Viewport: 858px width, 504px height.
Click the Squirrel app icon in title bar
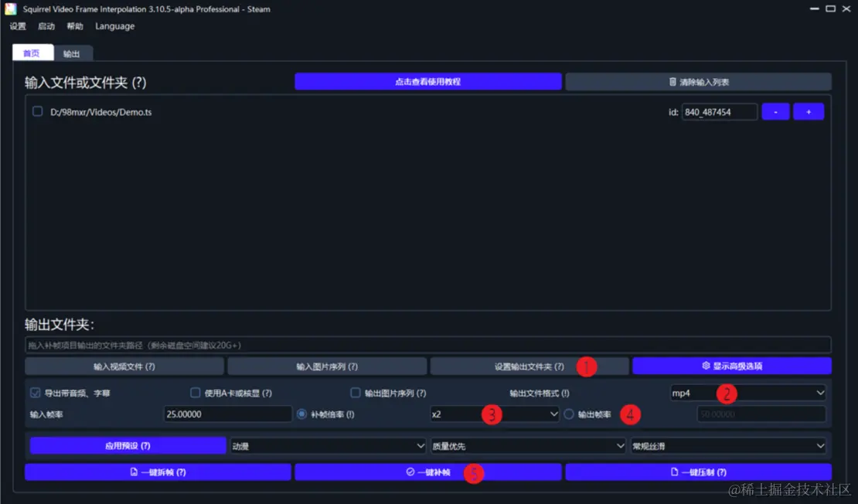pyautogui.click(x=10, y=9)
